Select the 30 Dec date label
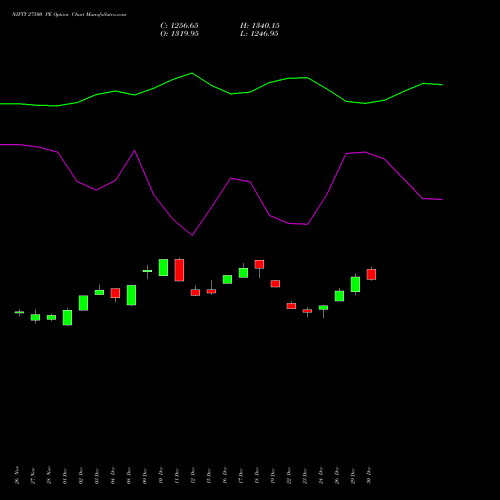 point(369,476)
